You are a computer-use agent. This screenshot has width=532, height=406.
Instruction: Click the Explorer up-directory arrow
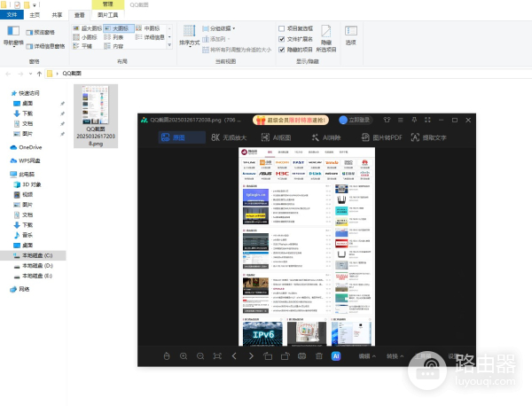pos(39,74)
